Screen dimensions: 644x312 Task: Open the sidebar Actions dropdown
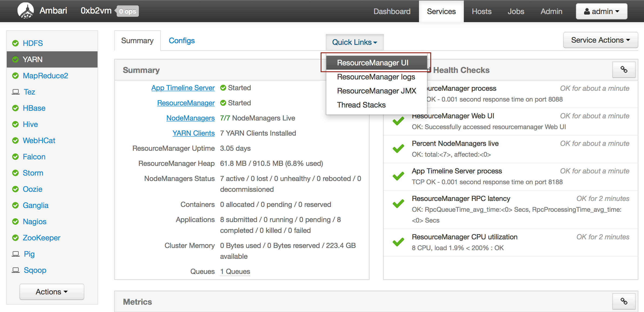point(52,292)
